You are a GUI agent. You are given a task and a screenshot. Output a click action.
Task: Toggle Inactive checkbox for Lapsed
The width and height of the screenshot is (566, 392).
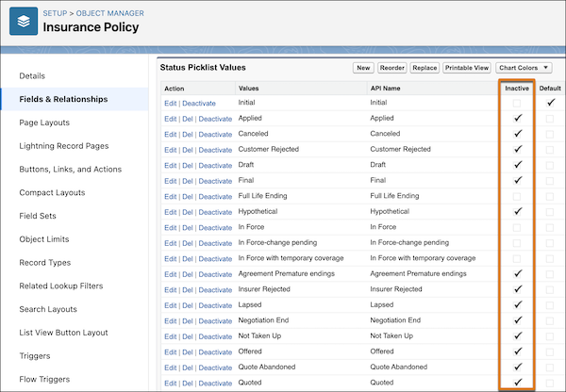[x=518, y=304]
